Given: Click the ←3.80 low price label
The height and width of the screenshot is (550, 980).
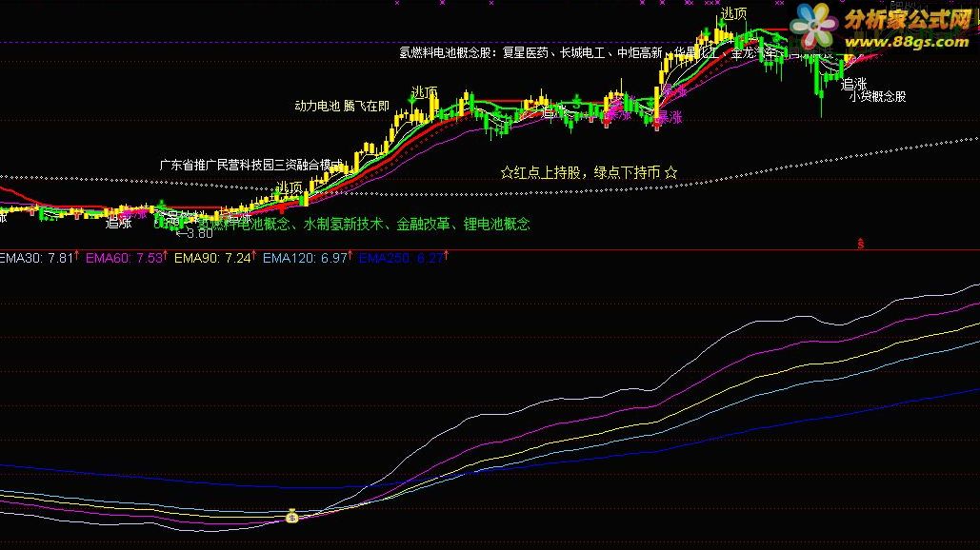Looking at the screenshot, I should click(194, 233).
